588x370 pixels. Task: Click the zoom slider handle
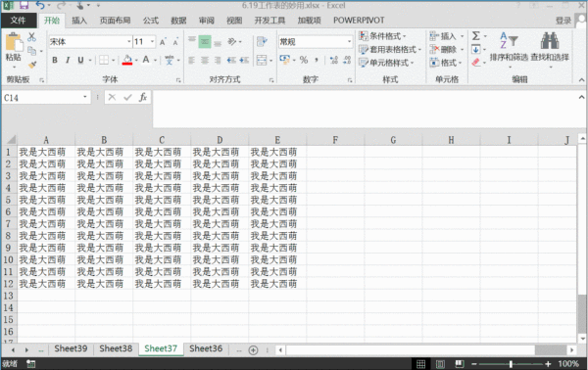[511, 363]
